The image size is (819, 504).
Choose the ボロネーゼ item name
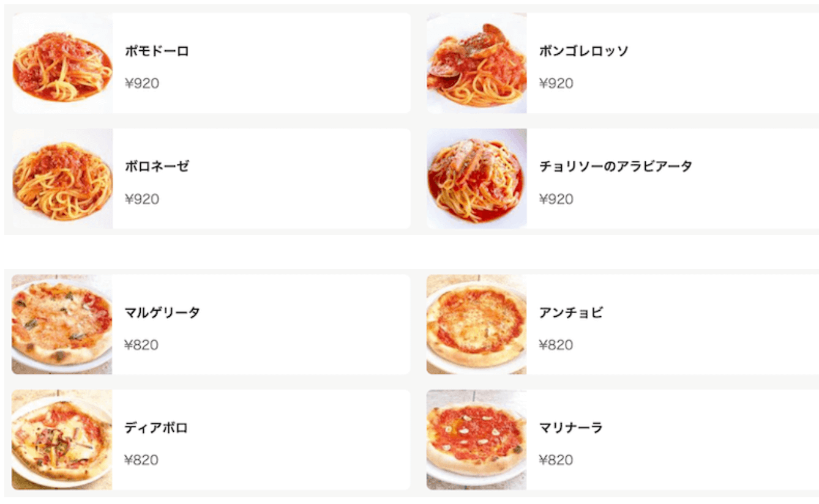click(x=157, y=166)
